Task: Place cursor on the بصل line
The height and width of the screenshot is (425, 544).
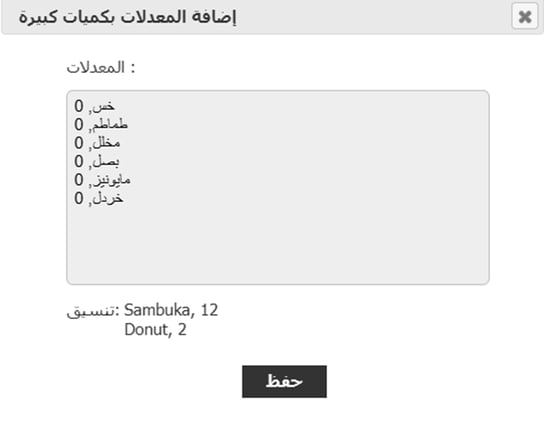Action: [97, 161]
